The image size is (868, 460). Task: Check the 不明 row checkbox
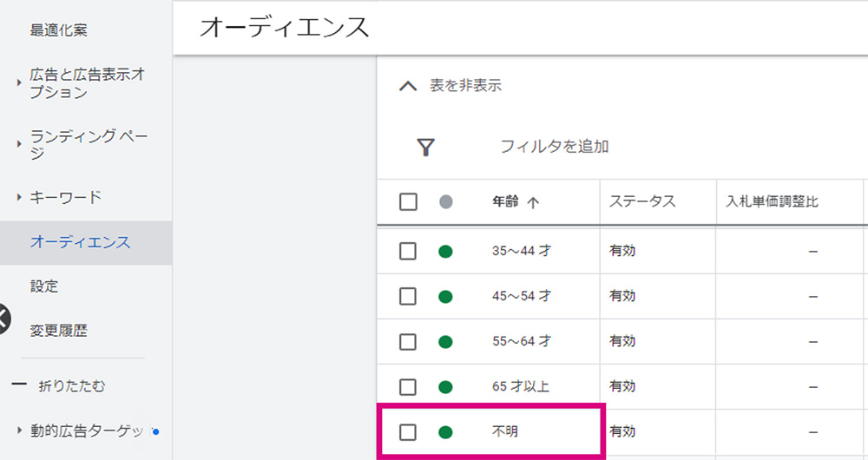pyautogui.click(x=408, y=432)
